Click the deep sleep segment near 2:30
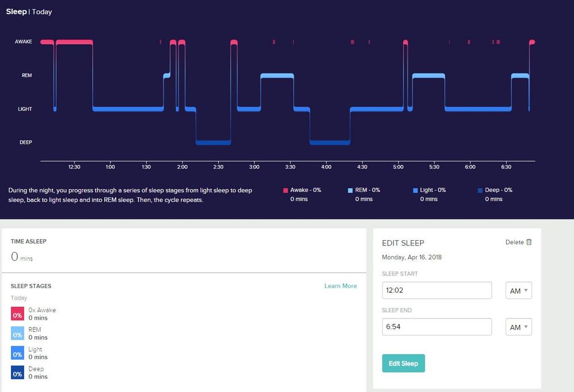The width and height of the screenshot is (574, 392). 213,142
